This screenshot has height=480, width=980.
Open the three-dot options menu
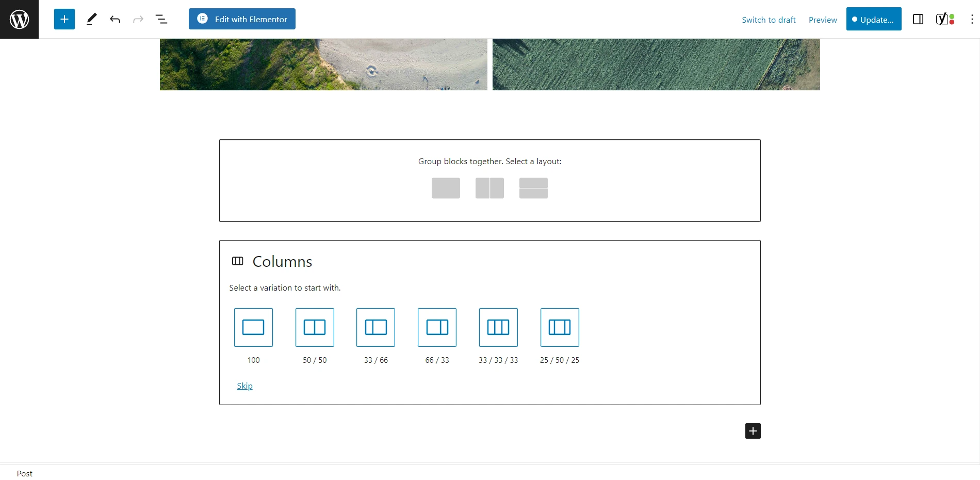point(972,19)
